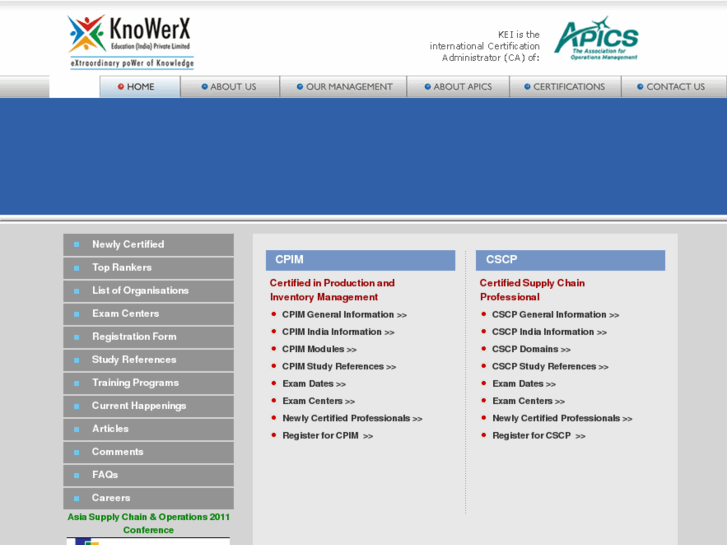The image size is (727, 545).
Task: Open Registration Form sidebar item
Action: pos(148,337)
